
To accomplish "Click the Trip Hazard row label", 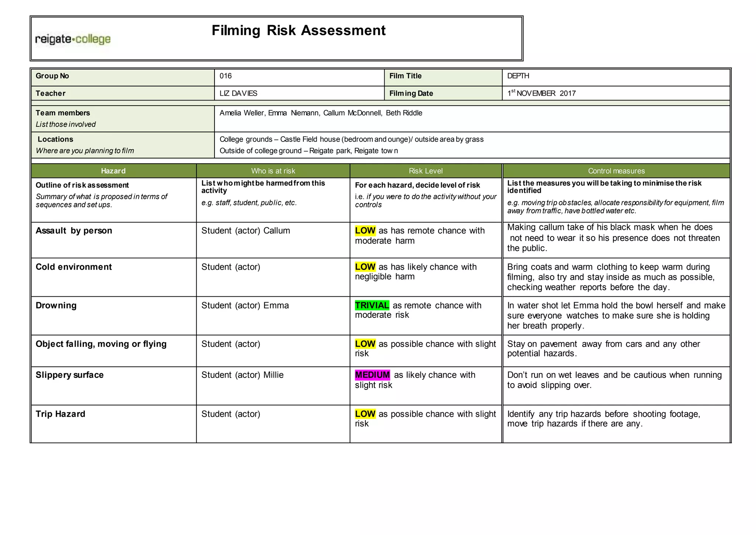I will (60, 414).
